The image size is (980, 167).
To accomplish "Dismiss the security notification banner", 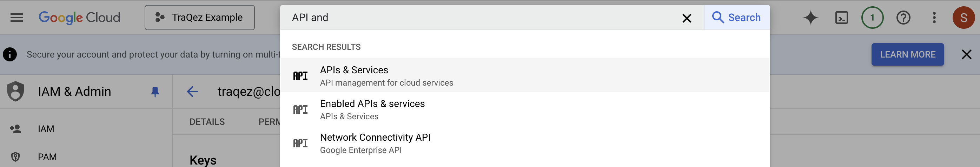I will (x=966, y=54).
